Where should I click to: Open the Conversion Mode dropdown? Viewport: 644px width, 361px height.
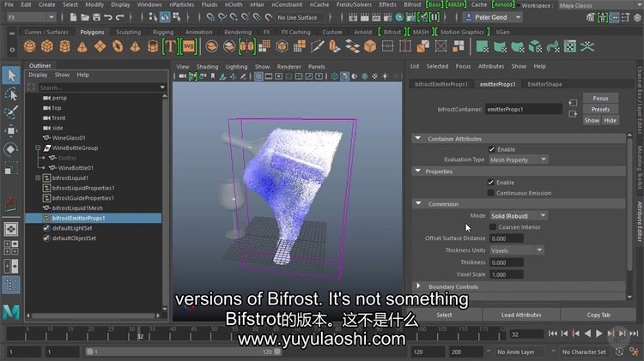(519, 216)
